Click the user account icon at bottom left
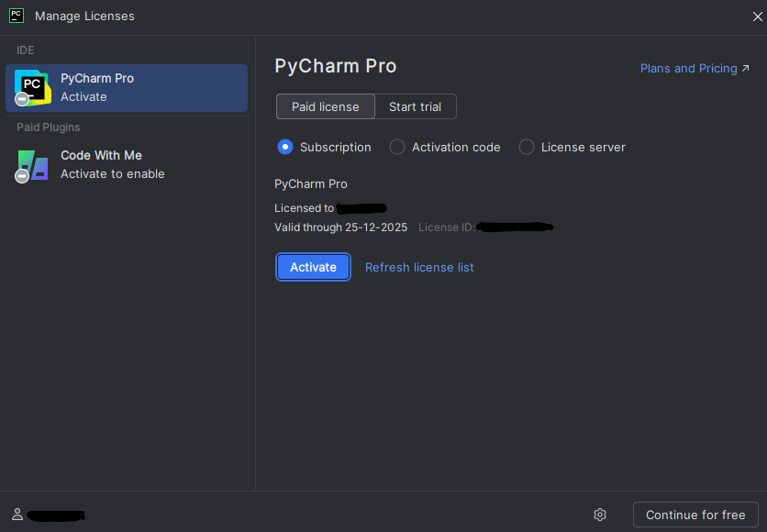 tap(17, 515)
